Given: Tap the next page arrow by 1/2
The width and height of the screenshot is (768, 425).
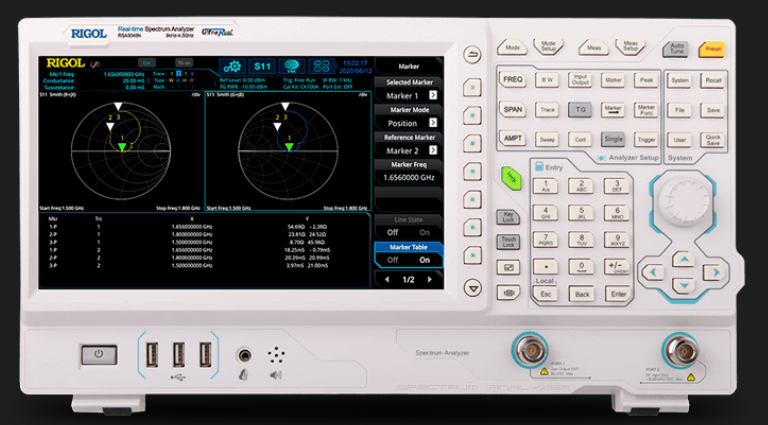Looking at the screenshot, I should pos(430,280).
